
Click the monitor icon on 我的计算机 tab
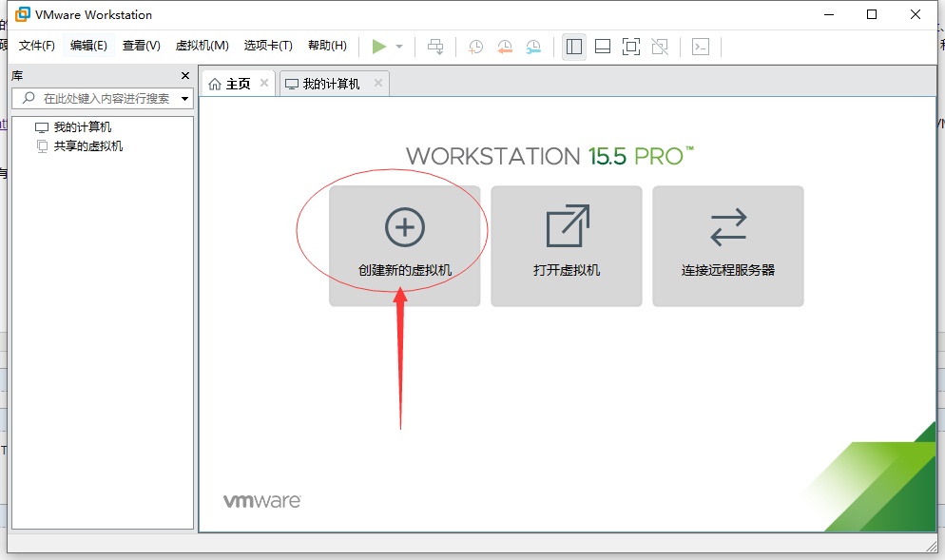click(x=292, y=85)
